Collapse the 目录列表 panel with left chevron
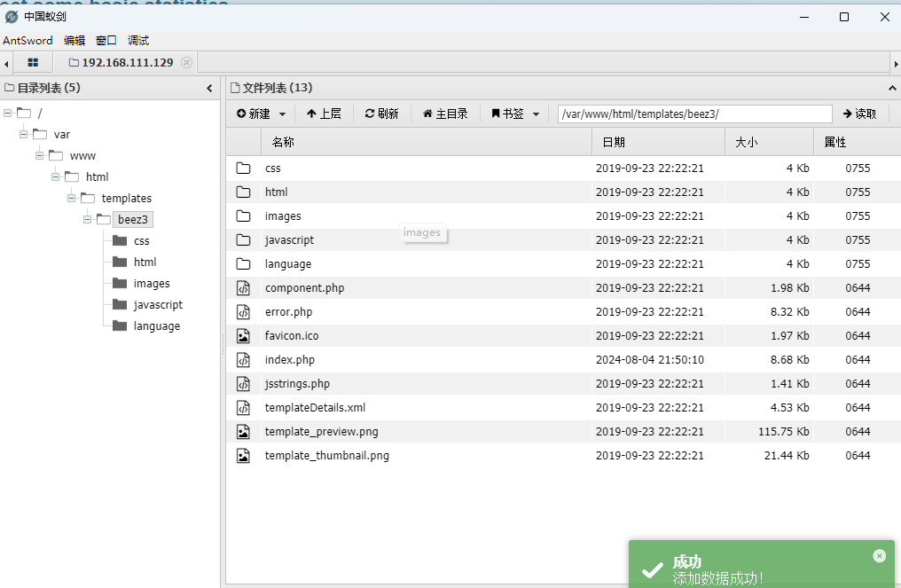This screenshot has height=588, width=901. pos(209,88)
